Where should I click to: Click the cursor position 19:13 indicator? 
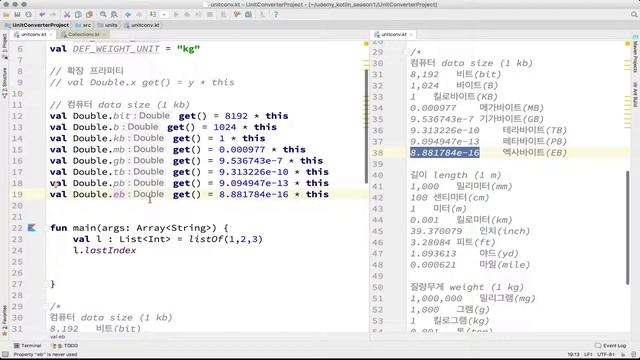[573, 354]
